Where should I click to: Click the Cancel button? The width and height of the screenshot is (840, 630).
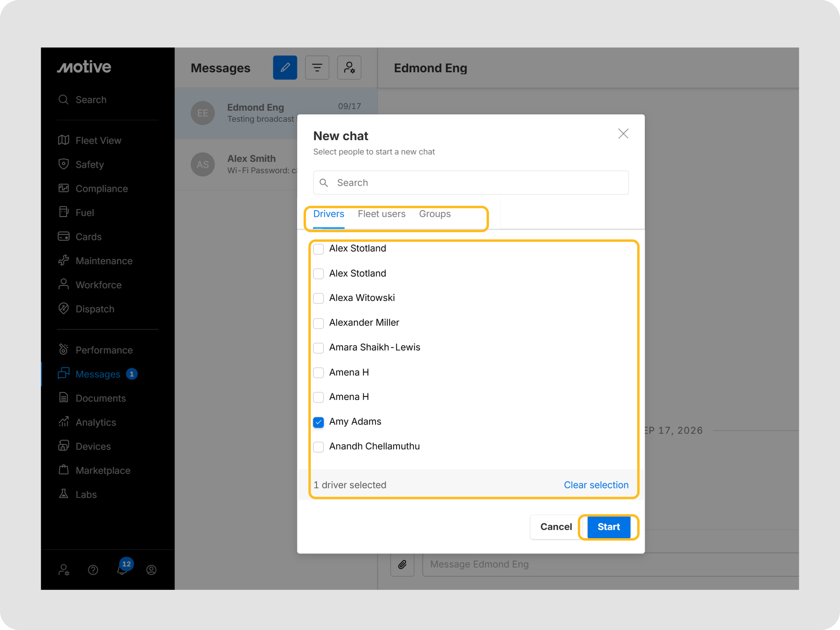[x=556, y=527]
